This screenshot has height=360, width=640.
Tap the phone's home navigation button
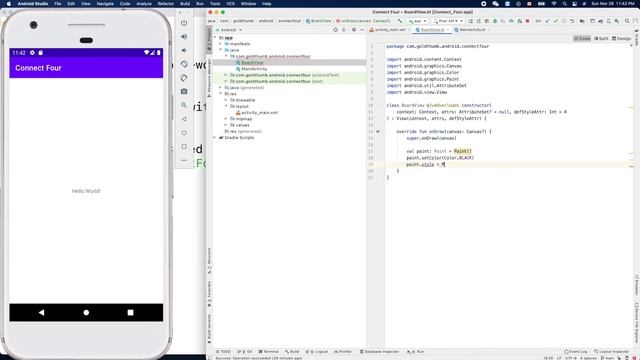tap(86, 312)
